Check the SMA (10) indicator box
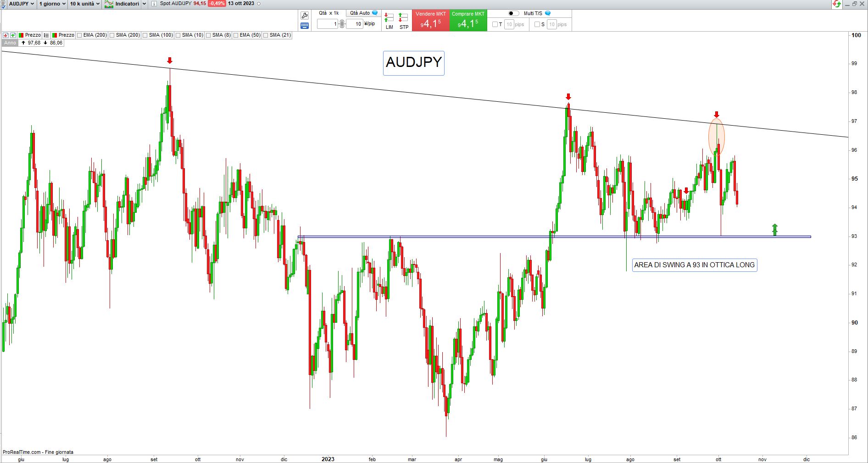 tap(178, 35)
